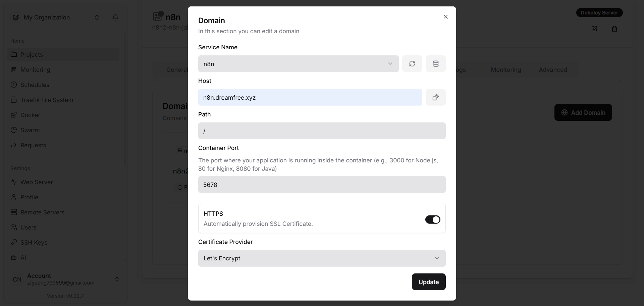This screenshot has width=644, height=306.
Task: Open the Web Server settings link
Action: pos(63,182)
